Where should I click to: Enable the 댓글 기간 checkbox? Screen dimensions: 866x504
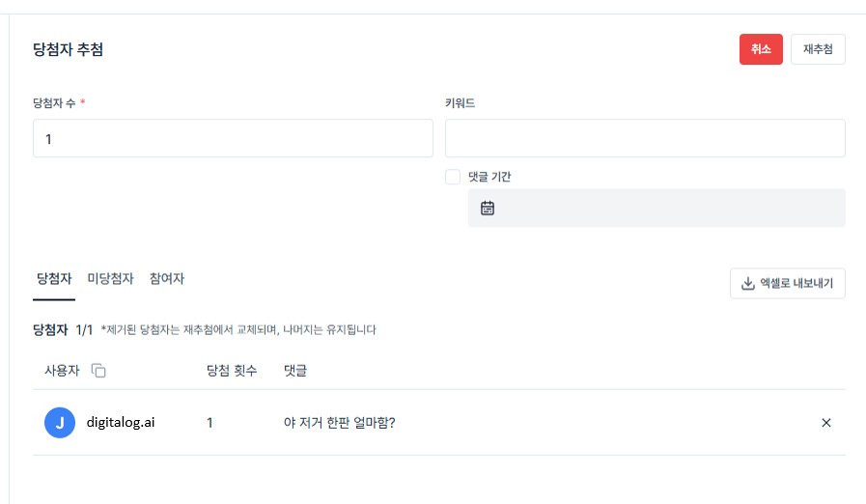tap(453, 177)
